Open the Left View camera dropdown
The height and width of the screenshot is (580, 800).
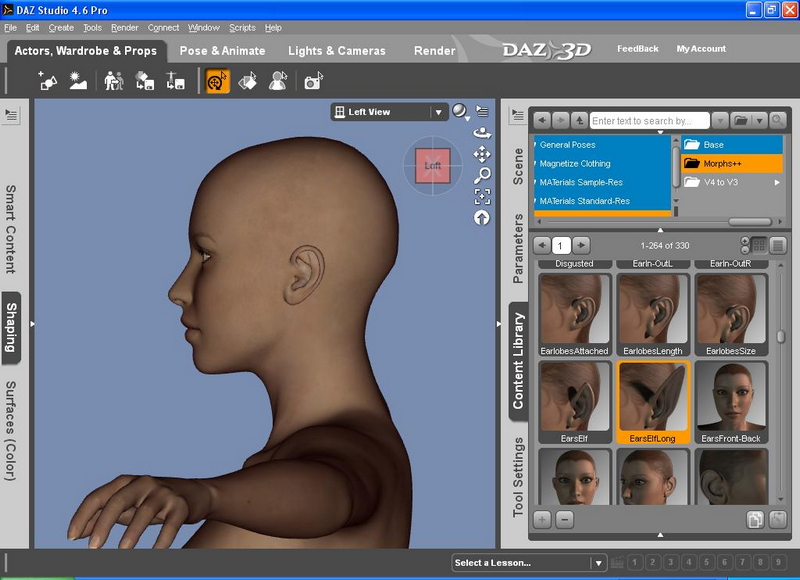389,112
